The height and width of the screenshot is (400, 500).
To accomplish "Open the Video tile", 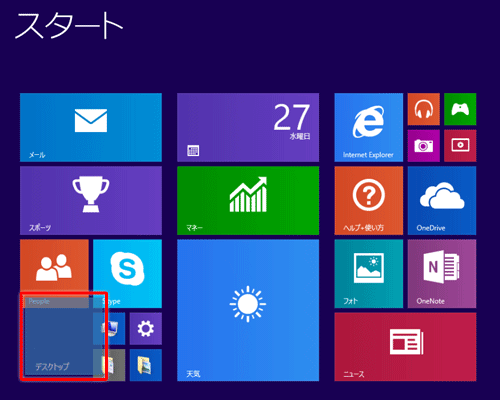I will 460,146.
